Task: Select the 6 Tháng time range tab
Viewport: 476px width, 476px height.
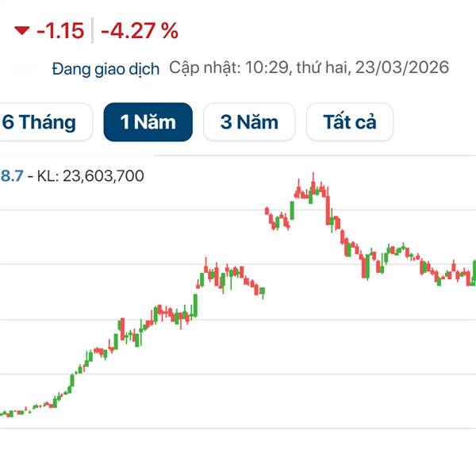Action: pos(39,122)
